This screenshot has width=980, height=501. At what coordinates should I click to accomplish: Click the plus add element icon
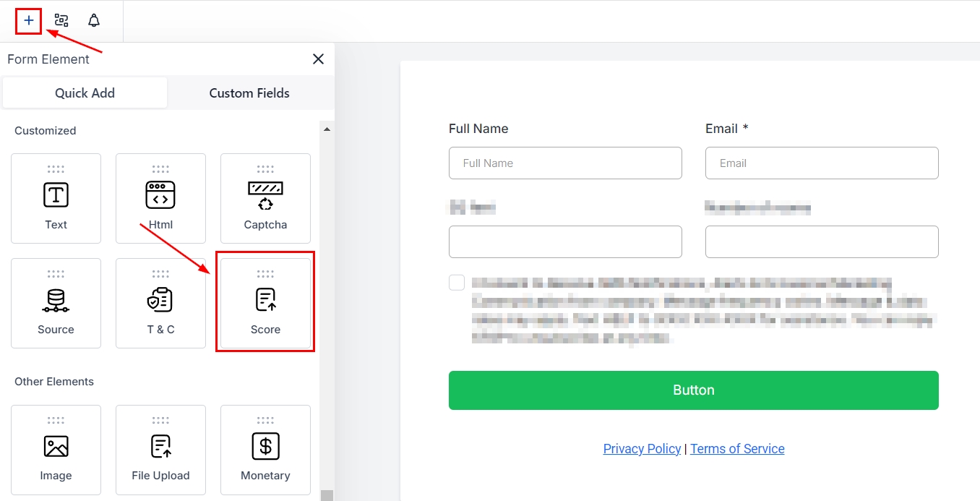[x=28, y=20]
